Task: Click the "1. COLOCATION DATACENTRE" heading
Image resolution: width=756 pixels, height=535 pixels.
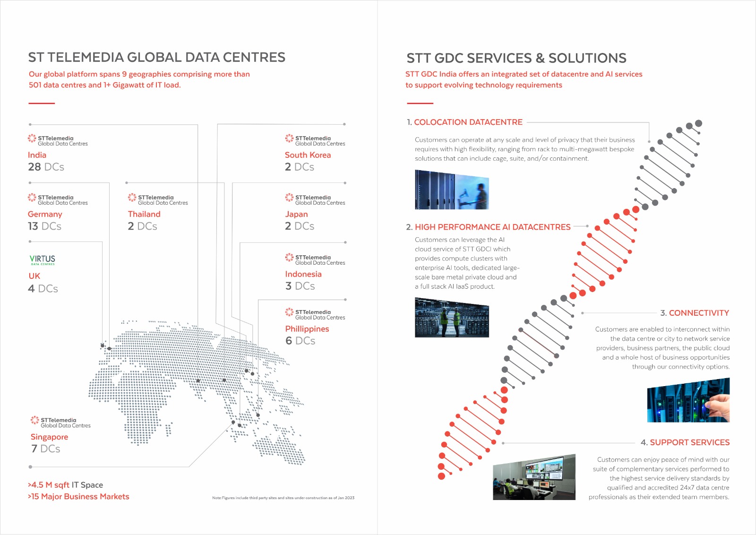Action: click(x=464, y=122)
